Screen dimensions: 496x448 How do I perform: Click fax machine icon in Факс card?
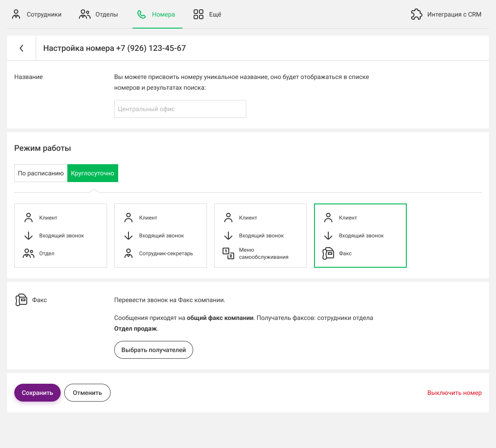pos(328,253)
